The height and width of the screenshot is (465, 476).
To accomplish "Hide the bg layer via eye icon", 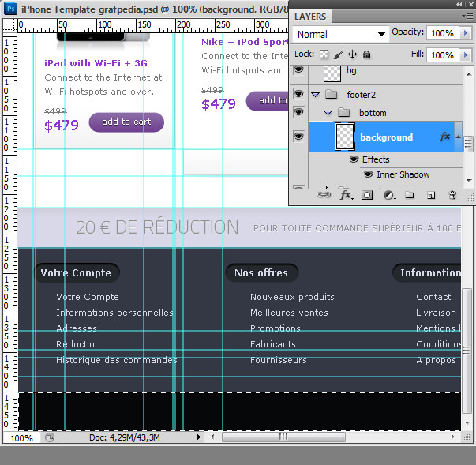I will pyautogui.click(x=298, y=69).
